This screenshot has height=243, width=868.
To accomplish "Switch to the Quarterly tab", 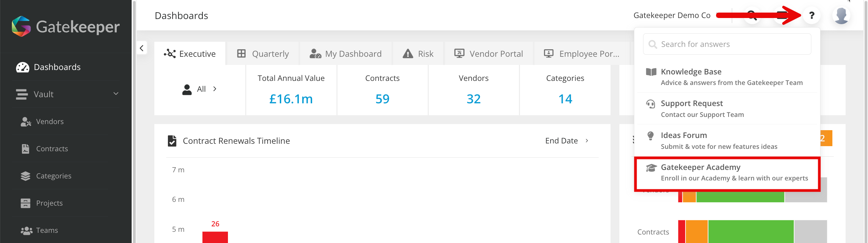I will pos(263,54).
